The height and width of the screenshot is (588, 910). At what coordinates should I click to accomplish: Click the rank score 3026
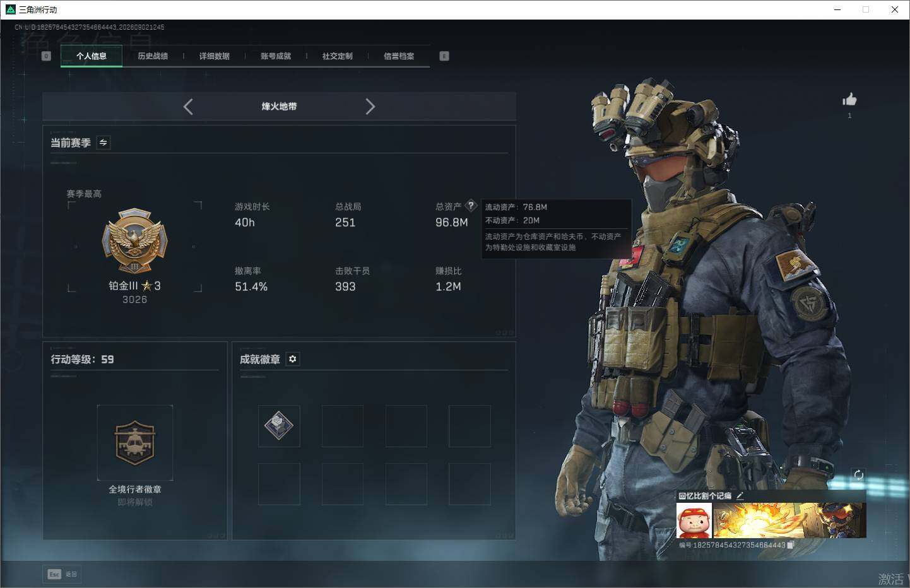click(x=135, y=300)
